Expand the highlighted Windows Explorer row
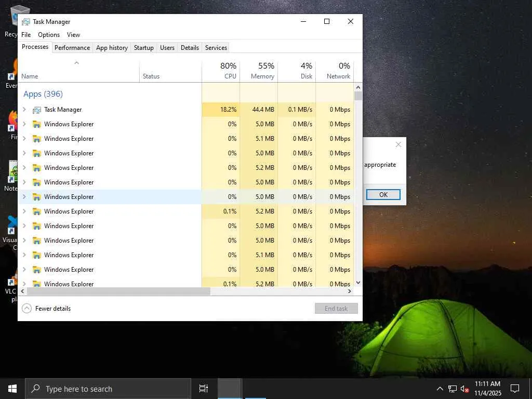Viewport: 532px width, 399px height. [24, 197]
